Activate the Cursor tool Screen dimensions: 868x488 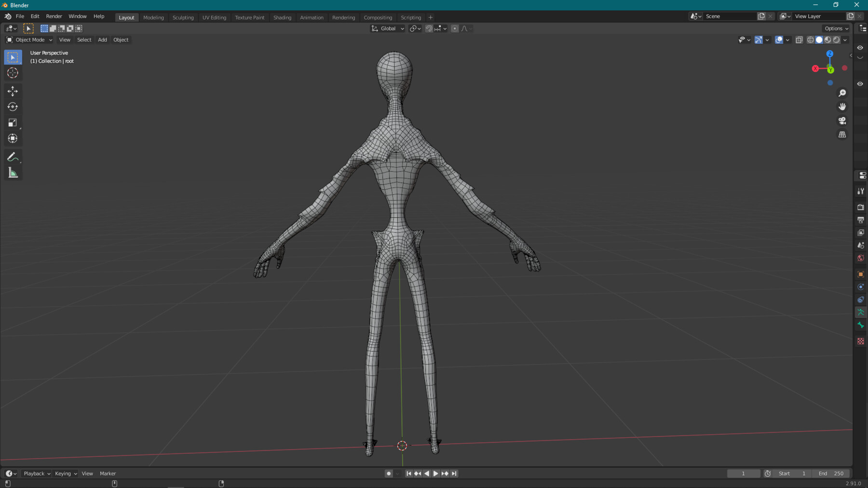point(13,73)
